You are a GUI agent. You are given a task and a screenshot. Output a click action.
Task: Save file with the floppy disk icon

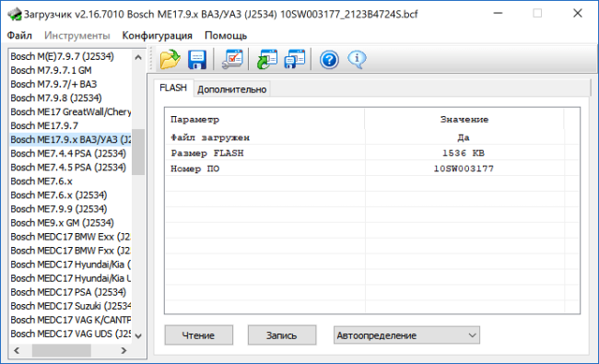click(x=197, y=60)
